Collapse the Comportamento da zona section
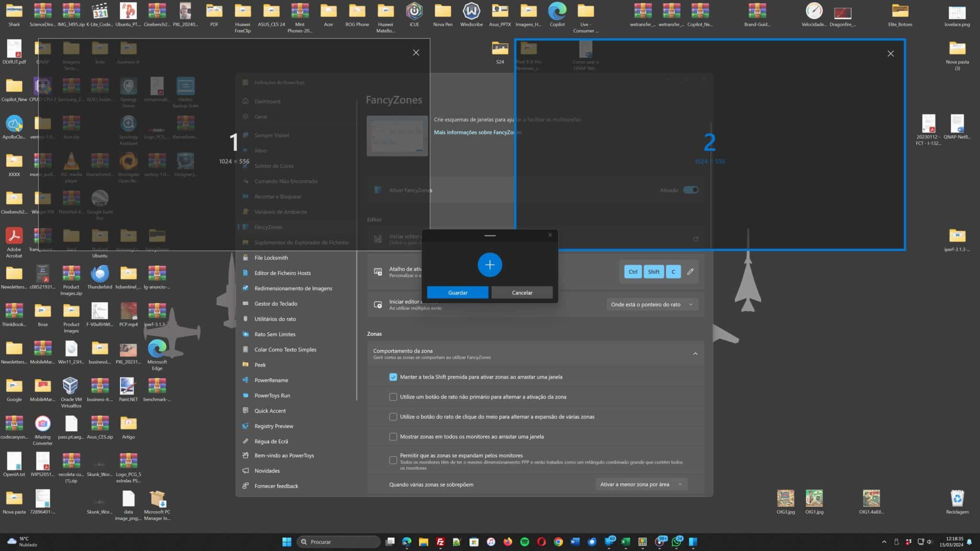This screenshot has height=551, width=980. 695,354
